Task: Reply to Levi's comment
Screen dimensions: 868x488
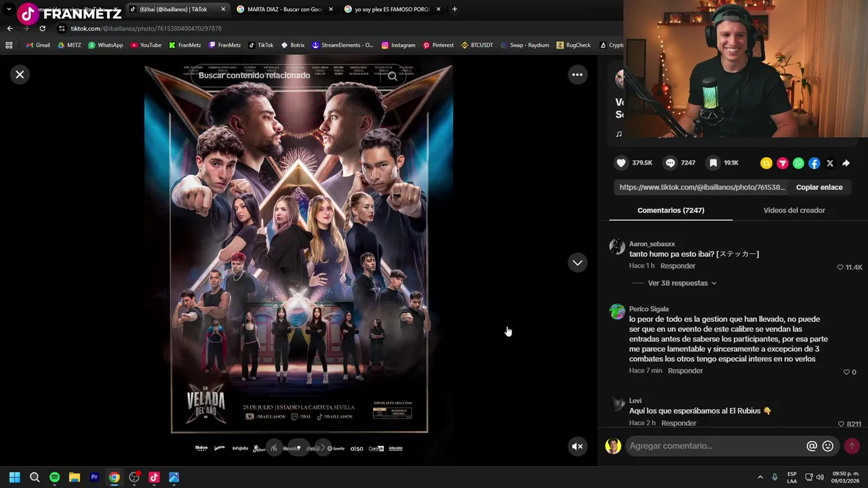Action: (x=679, y=423)
